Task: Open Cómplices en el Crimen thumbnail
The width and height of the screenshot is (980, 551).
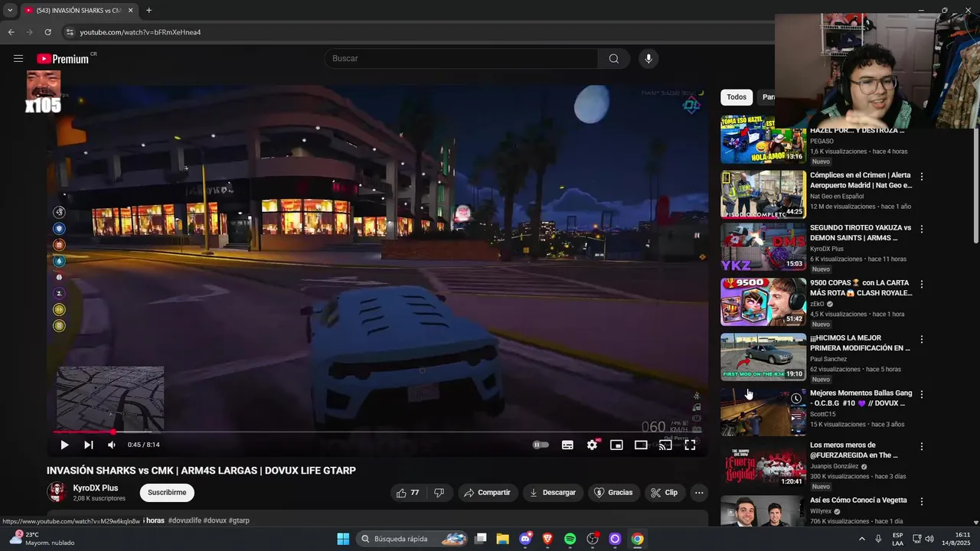Action: coord(763,194)
